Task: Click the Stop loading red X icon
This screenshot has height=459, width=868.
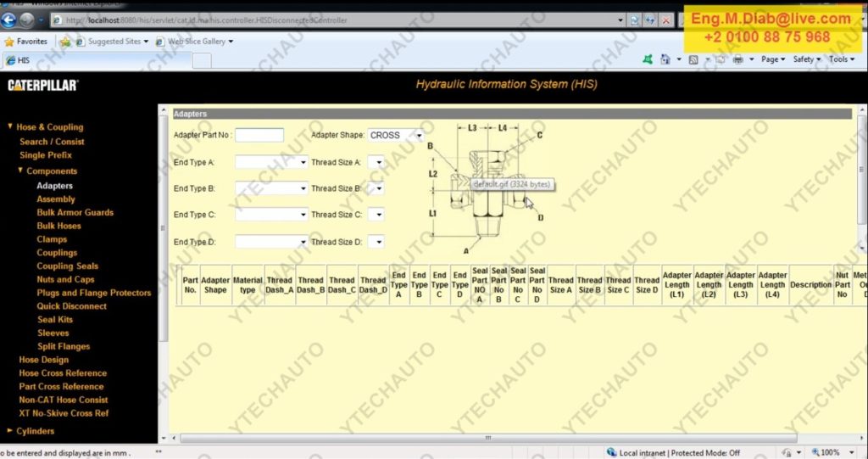Action: pos(666,20)
